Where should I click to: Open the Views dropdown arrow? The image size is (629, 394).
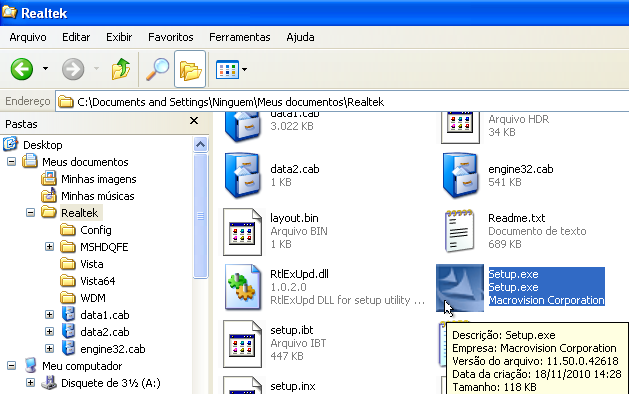coord(244,69)
